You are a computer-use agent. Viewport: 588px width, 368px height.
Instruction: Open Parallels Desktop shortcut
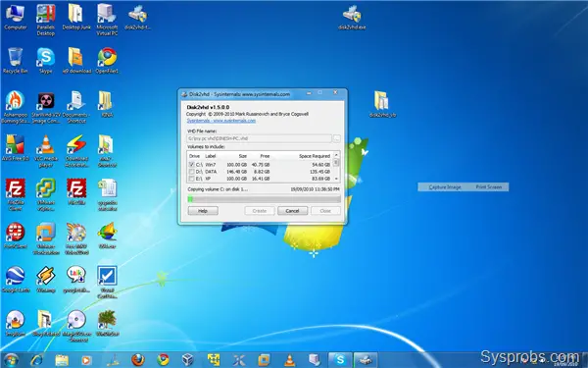coord(46,20)
